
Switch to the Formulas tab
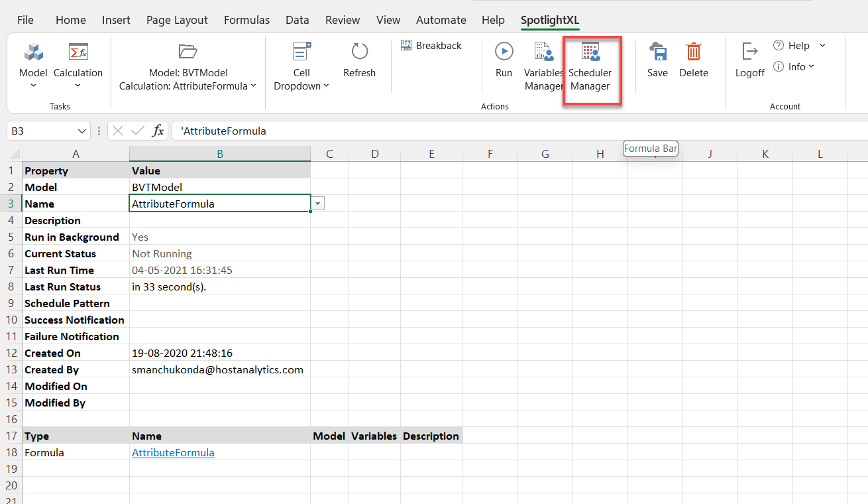246,20
